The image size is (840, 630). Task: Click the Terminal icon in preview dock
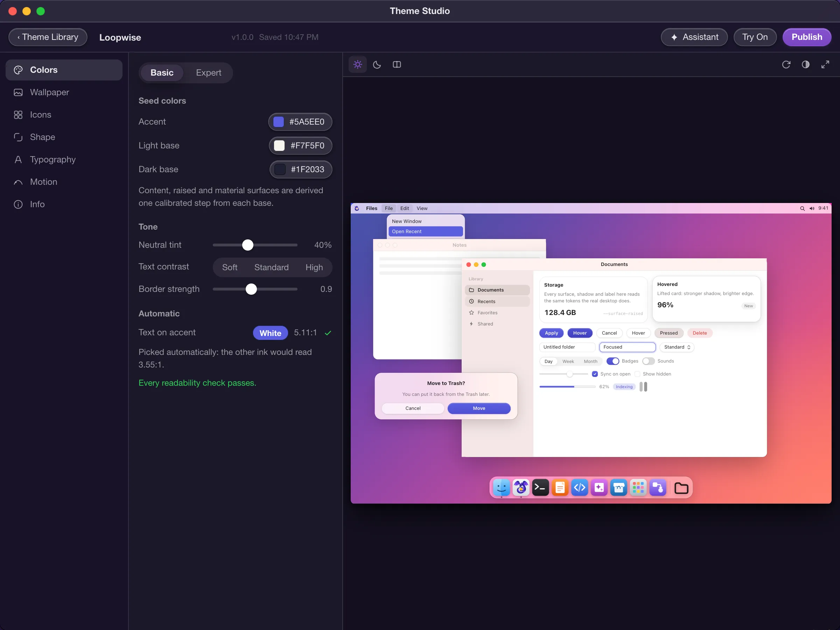(x=540, y=487)
